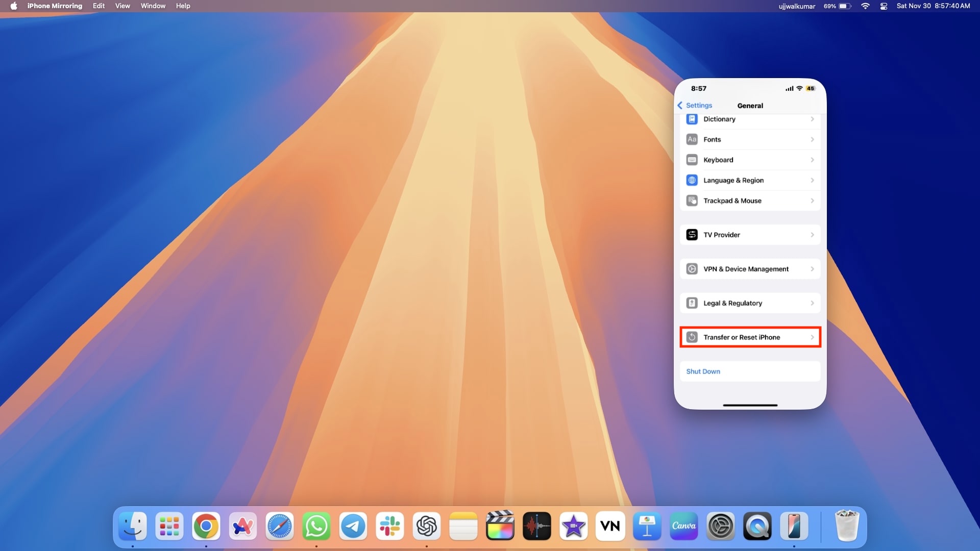The height and width of the screenshot is (551, 980).
Task: Open System Settings from the Dock
Action: 721,526
